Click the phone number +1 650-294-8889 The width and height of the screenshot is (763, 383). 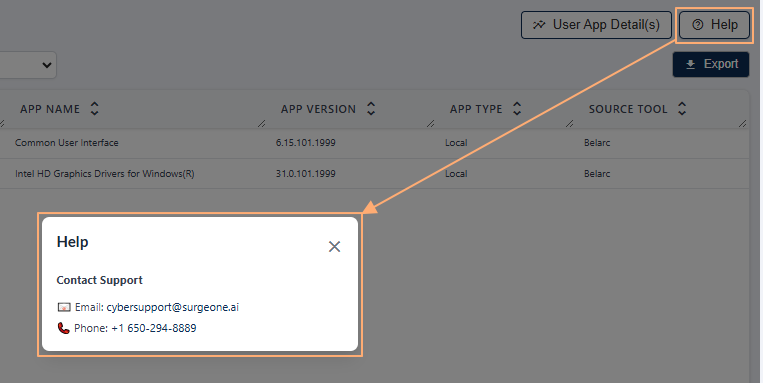pos(154,328)
